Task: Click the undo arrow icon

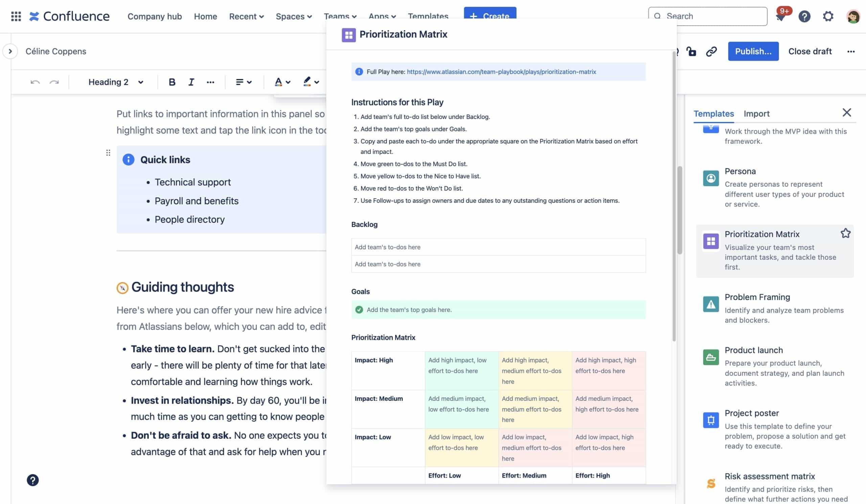Action: (x=35, y=82)
